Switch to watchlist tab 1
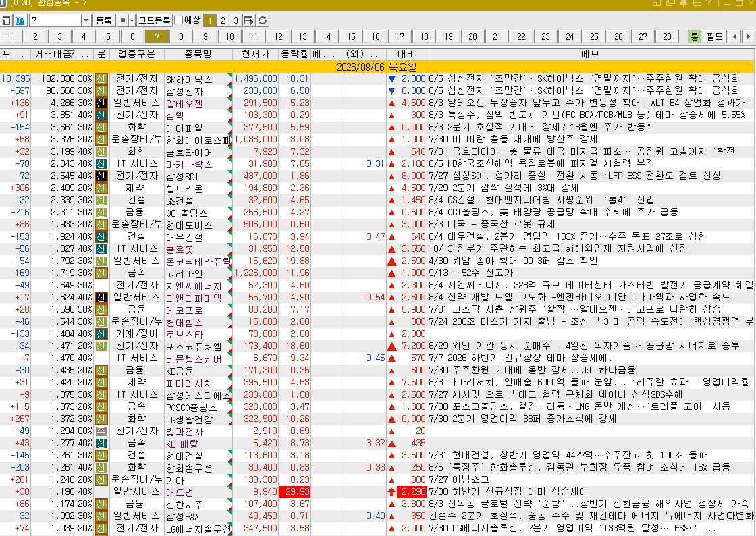 click(11, 36)
